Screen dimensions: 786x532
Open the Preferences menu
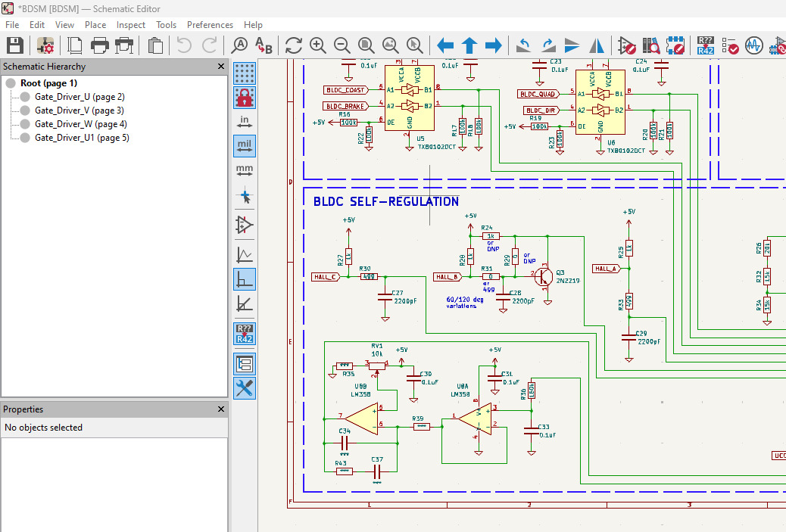click(210, 24)
